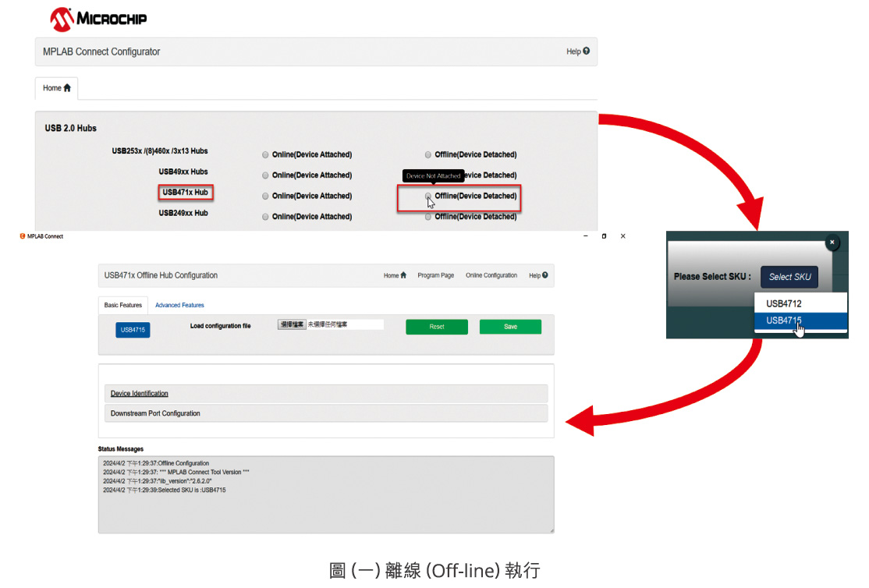This screenshot has height=588, width=869.
Task: Select USB4715 from the SKU list
Action: point(782,320)
